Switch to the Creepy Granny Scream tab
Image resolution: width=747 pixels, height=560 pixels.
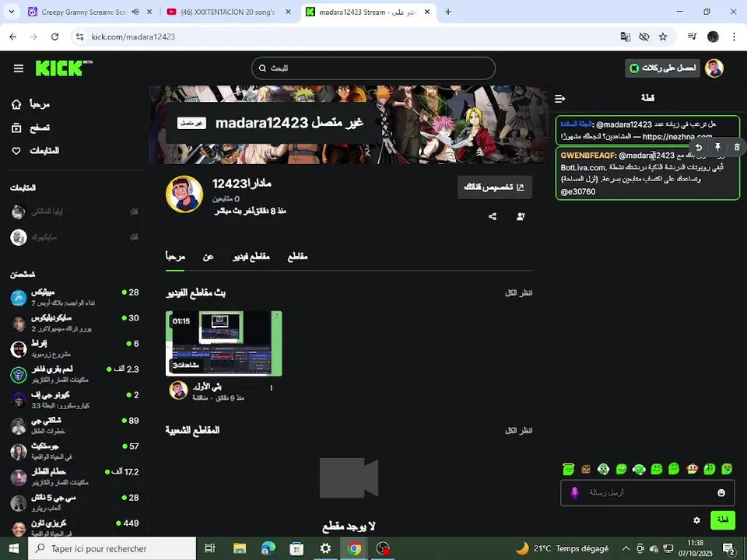coord(83,12)
